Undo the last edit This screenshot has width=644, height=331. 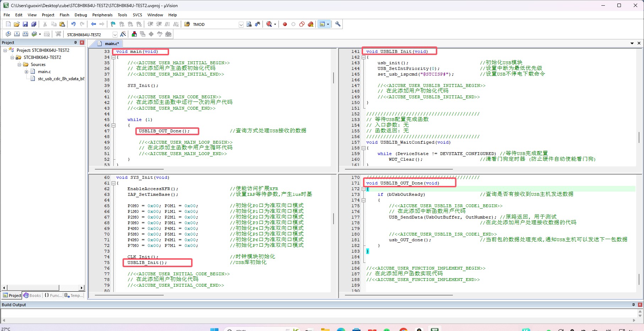point(73,24)
